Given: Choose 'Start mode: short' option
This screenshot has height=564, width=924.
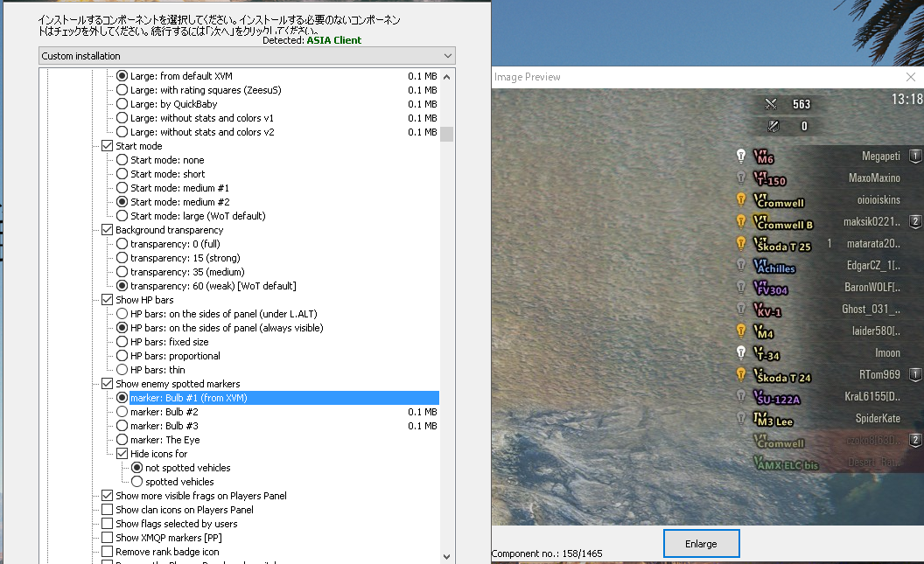Looking at the screenshot, I should point(122,174).
